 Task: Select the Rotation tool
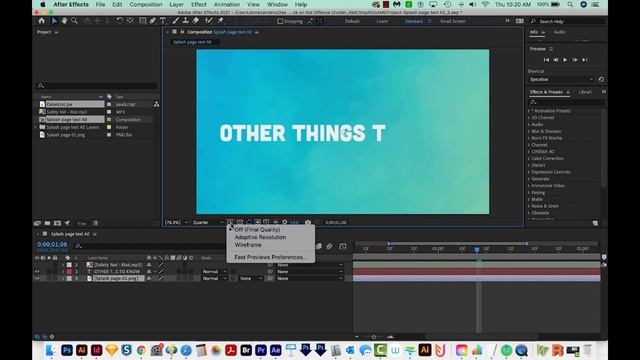point(120,20)
